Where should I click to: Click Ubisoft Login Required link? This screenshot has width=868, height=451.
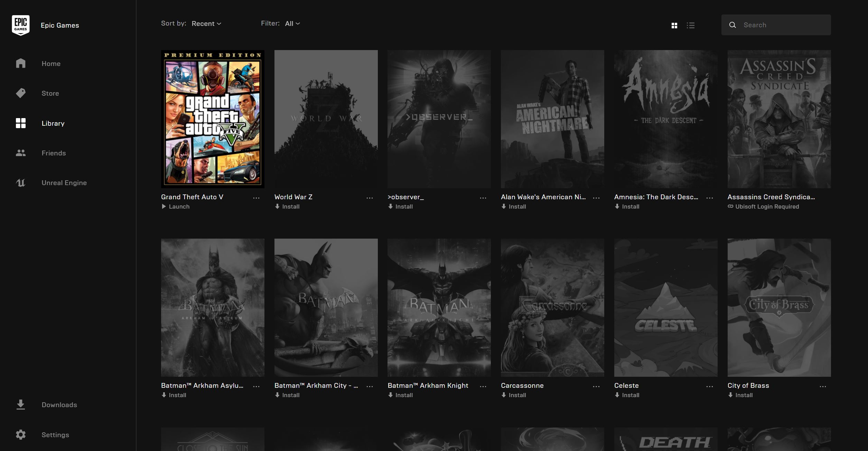763,207
